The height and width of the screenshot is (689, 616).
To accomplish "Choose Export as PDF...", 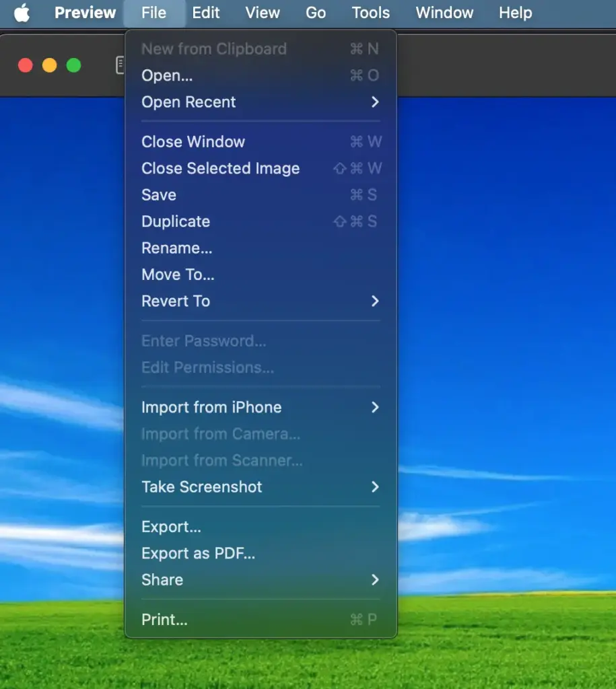I will click(261, 553).
